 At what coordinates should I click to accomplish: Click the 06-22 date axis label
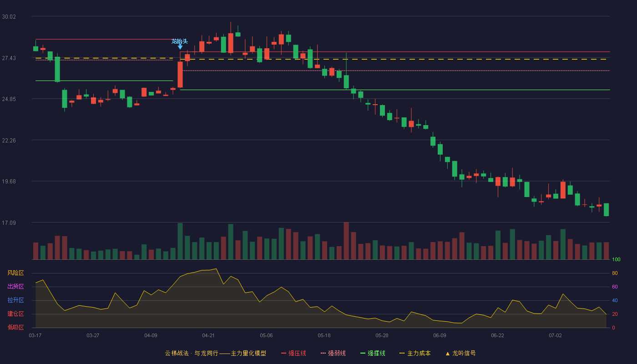497,335
